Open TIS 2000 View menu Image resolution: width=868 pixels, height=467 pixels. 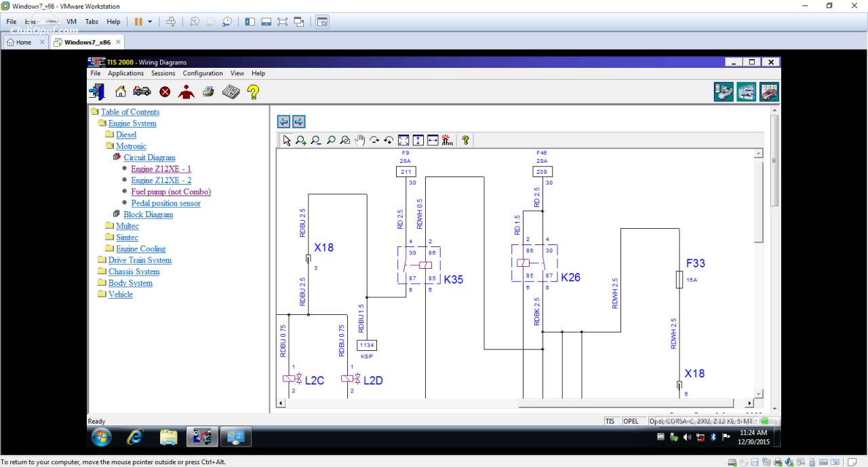coord(237,73)
